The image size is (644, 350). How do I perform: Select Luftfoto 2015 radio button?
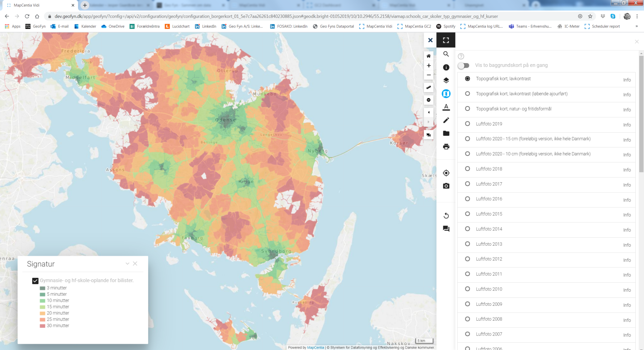click(x=468, y=214)
